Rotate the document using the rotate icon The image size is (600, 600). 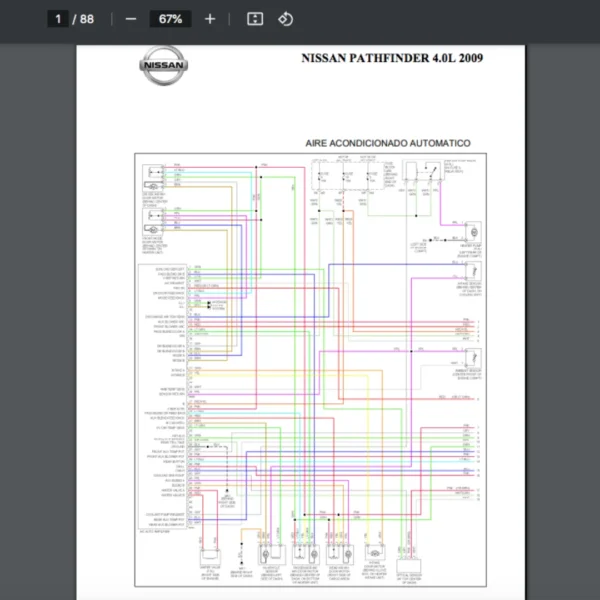click(285, 19)
